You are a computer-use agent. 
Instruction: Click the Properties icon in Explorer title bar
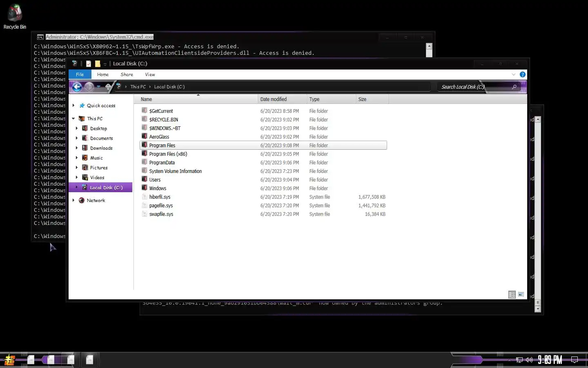point(89,63)
